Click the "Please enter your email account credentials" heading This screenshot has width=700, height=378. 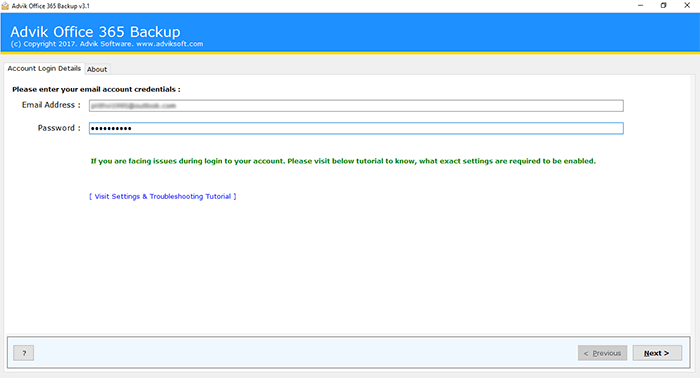96,89
